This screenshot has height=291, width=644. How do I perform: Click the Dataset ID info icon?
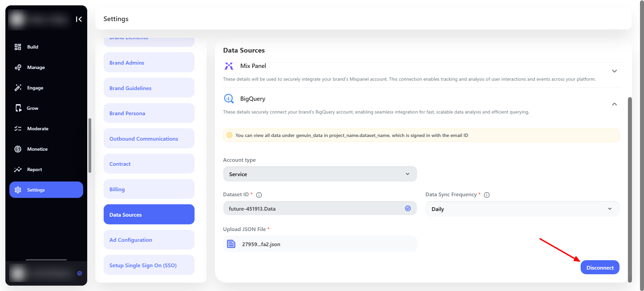click(259, 195)
